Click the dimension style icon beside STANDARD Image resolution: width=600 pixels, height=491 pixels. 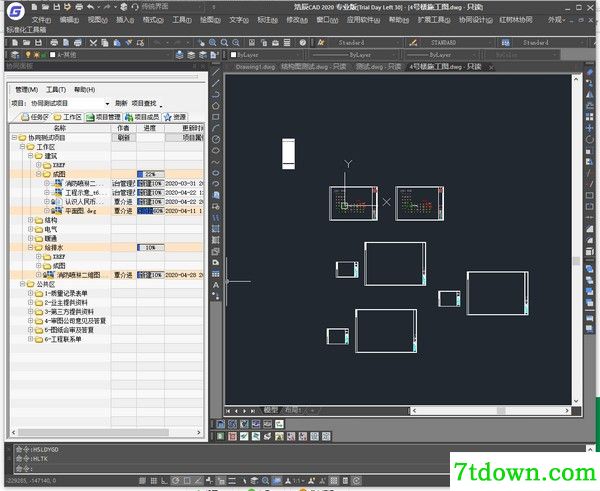click(413, 43)
